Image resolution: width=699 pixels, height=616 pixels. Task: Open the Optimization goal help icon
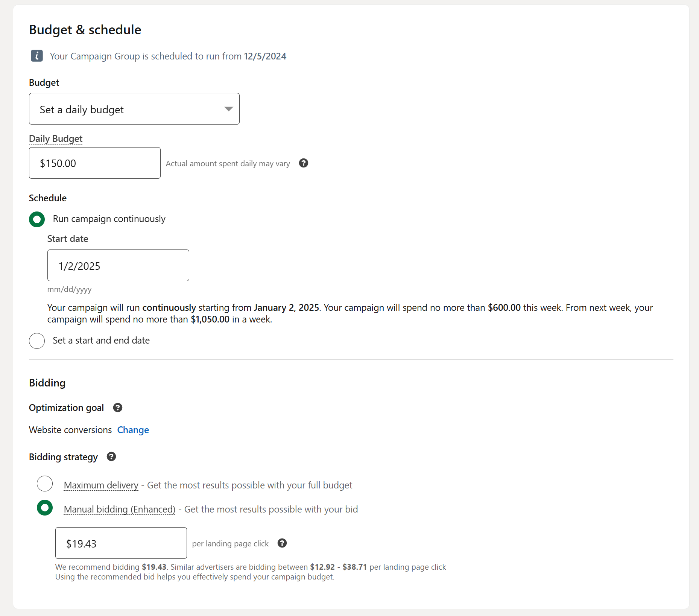coord(118,408)
